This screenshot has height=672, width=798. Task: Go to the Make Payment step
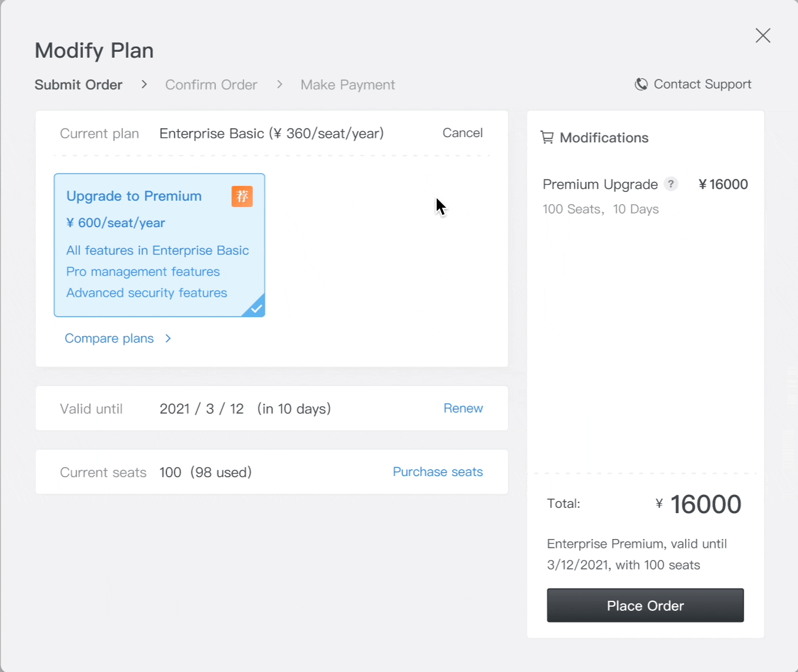pos(348,85)
